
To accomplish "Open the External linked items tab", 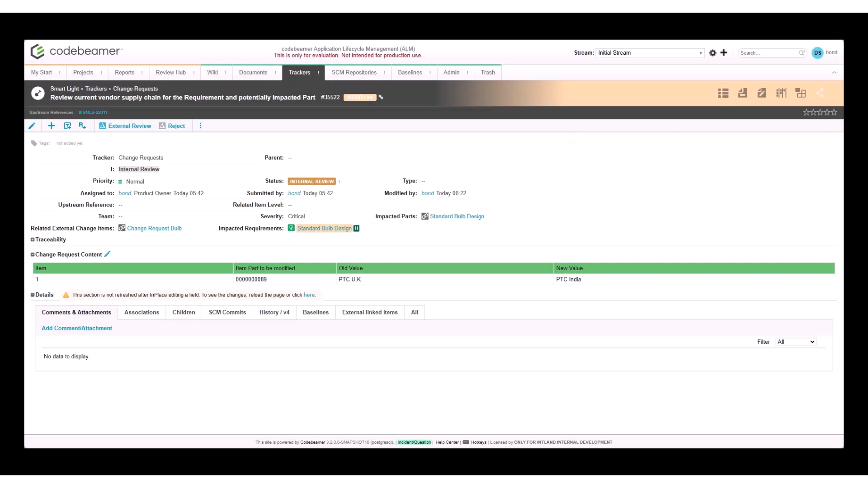I will click(370, 312).
